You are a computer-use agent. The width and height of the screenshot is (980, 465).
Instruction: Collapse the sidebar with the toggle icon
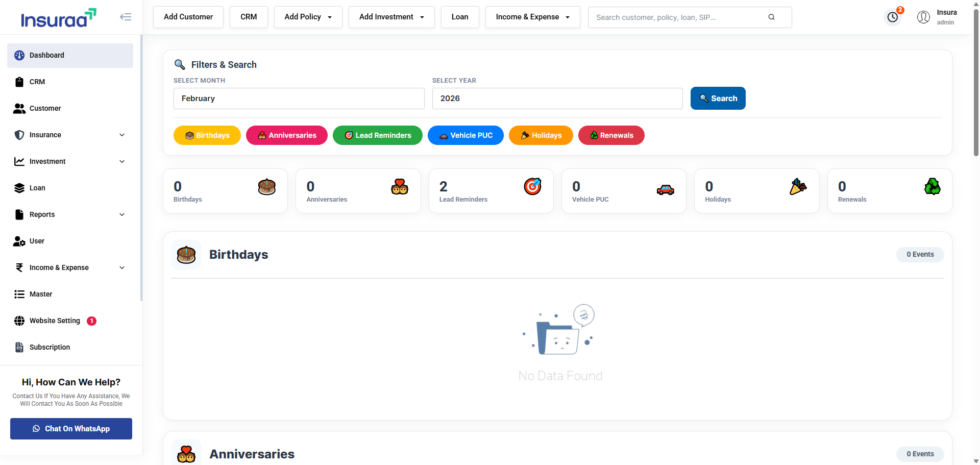click(126, 17)
